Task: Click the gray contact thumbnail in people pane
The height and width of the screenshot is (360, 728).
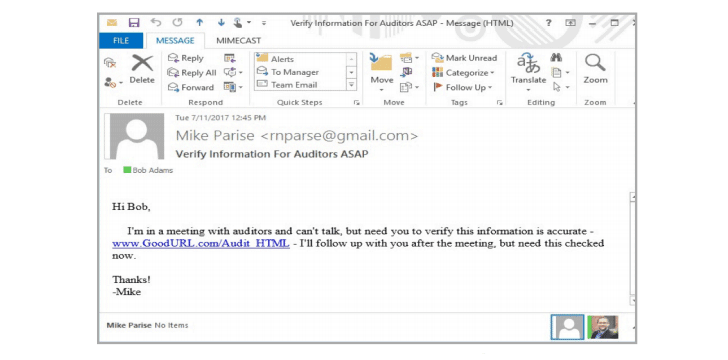Action: [567, 327]
